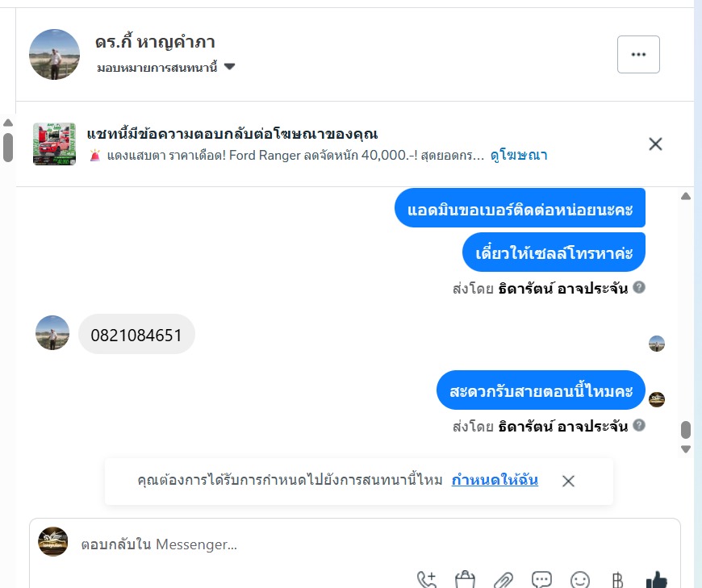The height and width of the screenshot is (588, 702).
Task: Close the assignment prompt banner
Action: click(568, 481)
